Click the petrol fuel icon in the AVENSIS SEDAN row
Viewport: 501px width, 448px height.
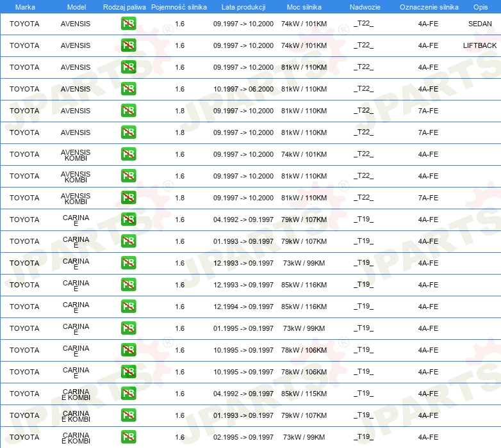pos(128,24)
